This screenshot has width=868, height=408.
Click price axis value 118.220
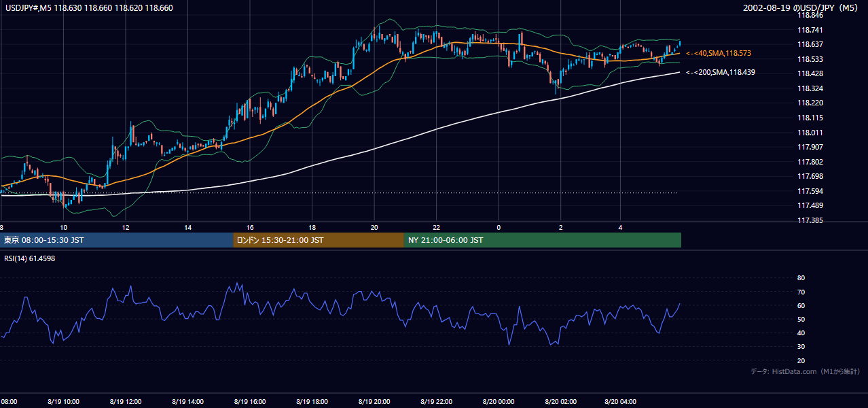811,103
